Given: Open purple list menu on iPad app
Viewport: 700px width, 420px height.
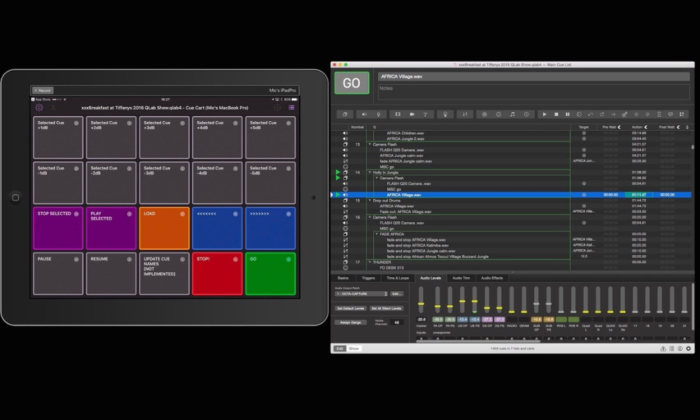Looking at the screenshot, I should pyautogui.click(x=292, y=108).
